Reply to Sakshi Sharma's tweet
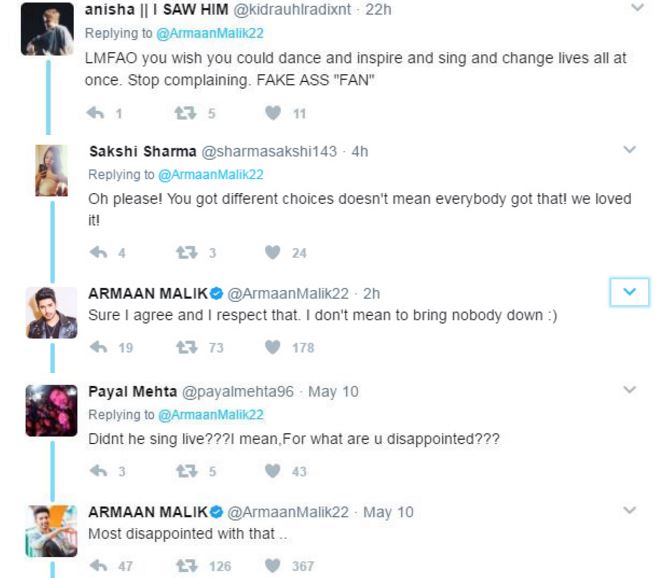 (x=98, y=252)
